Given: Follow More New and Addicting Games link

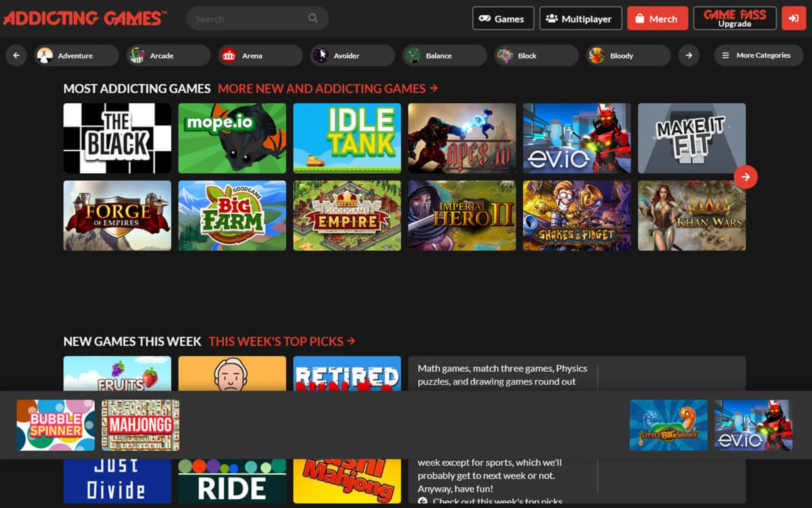Looking at the screenshot, I should (x=327, y=88).
